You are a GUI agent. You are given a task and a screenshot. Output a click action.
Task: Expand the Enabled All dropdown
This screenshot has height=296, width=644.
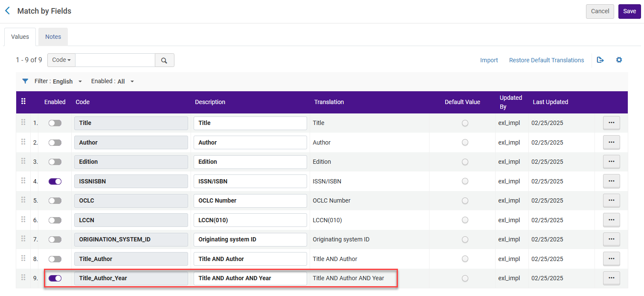pyautogui.click(x=113, y=81)
